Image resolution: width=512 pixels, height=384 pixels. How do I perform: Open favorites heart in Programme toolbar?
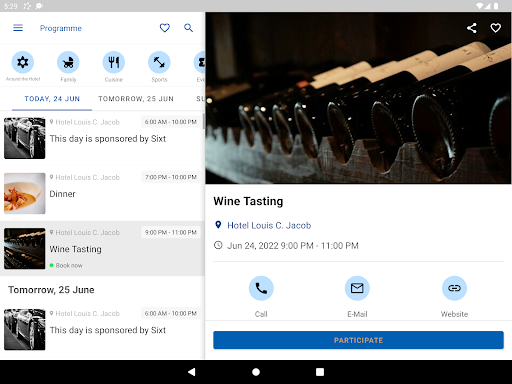(x=165, y=28)
